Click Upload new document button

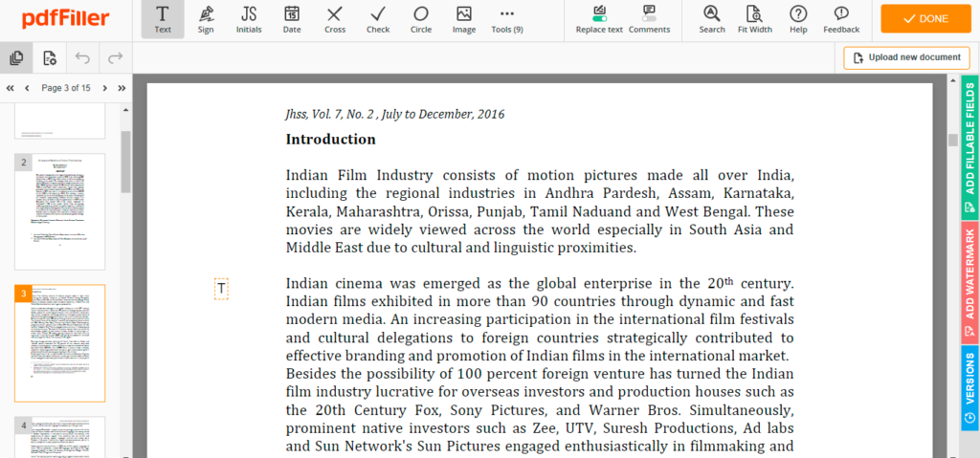coord(906,57)
